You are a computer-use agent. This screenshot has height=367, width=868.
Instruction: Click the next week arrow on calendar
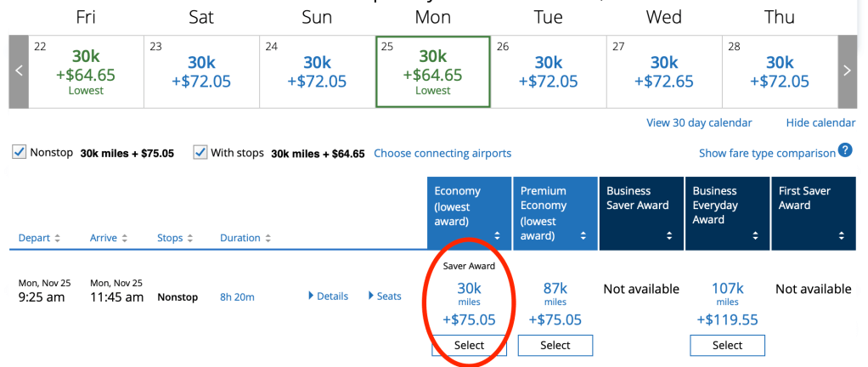click(846, 71)
